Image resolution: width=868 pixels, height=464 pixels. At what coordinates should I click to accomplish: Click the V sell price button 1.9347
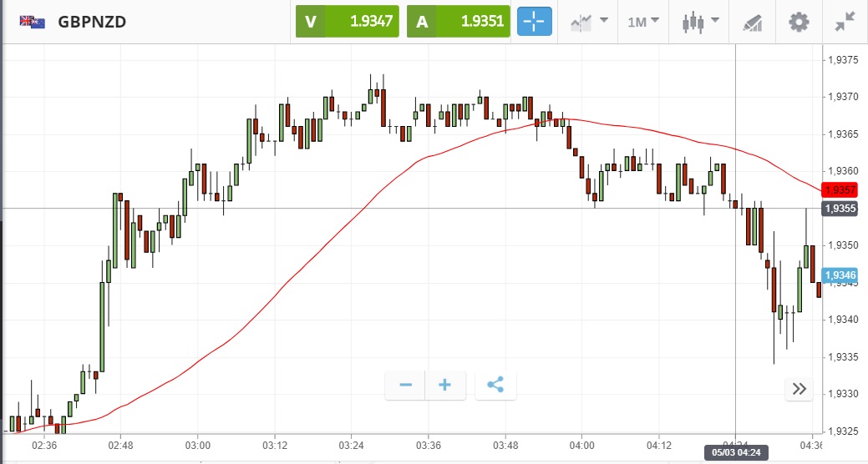coord(348,22)
